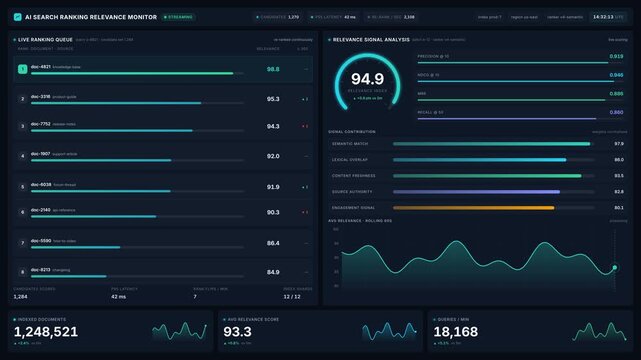Click the rank 8 badge beside doc-8213

(x=22, y=272)
